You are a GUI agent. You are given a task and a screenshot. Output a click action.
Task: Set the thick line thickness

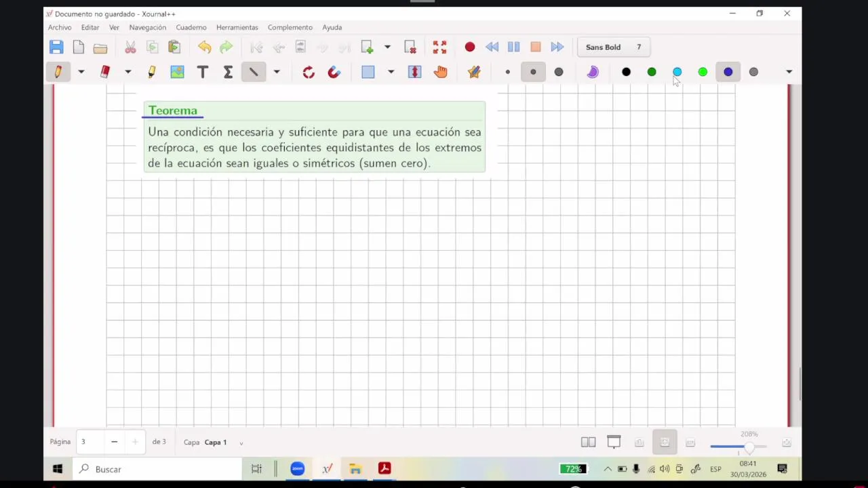(x=559, y=72)
